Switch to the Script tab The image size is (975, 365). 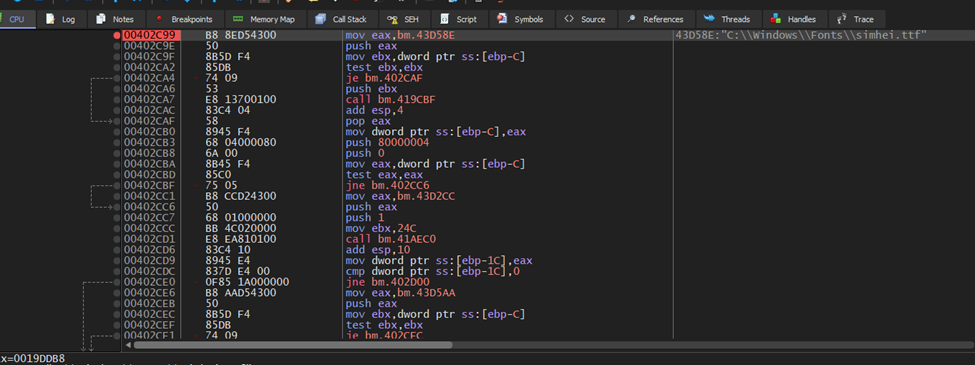click(x=460, y=19)
